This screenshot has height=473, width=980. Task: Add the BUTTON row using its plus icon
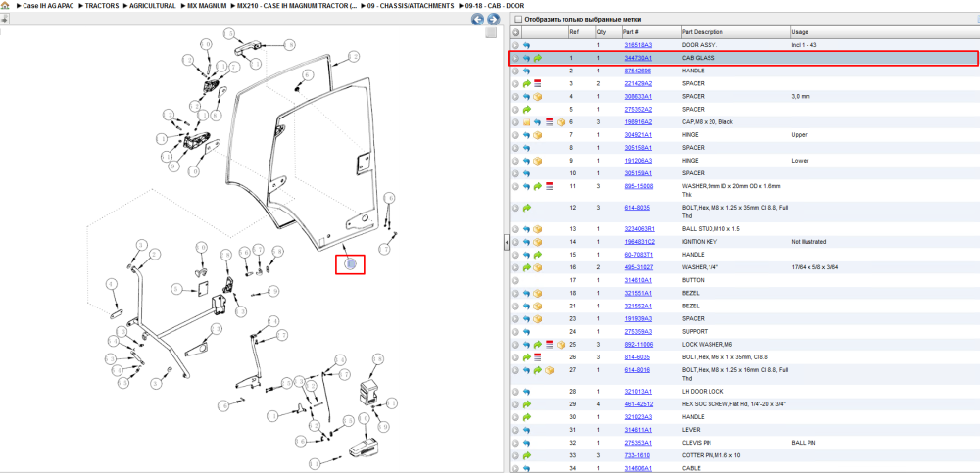[x=515, y=280]
